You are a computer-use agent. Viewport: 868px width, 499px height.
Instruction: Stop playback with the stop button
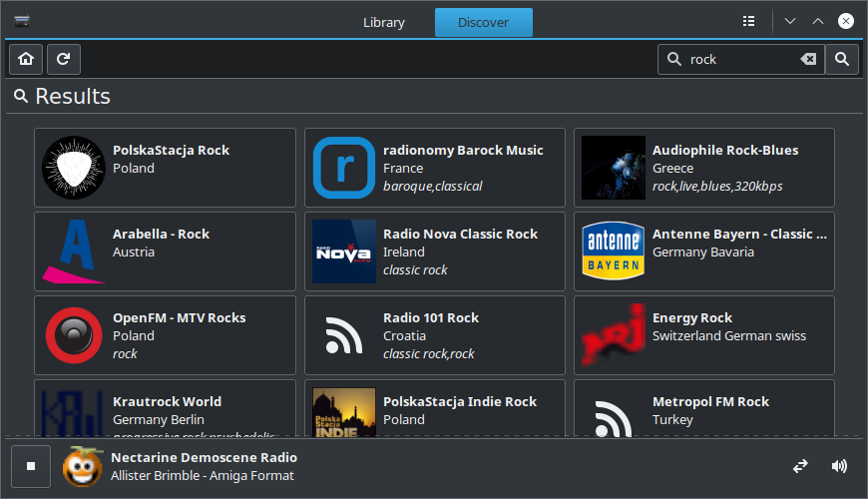coord(31,466)
